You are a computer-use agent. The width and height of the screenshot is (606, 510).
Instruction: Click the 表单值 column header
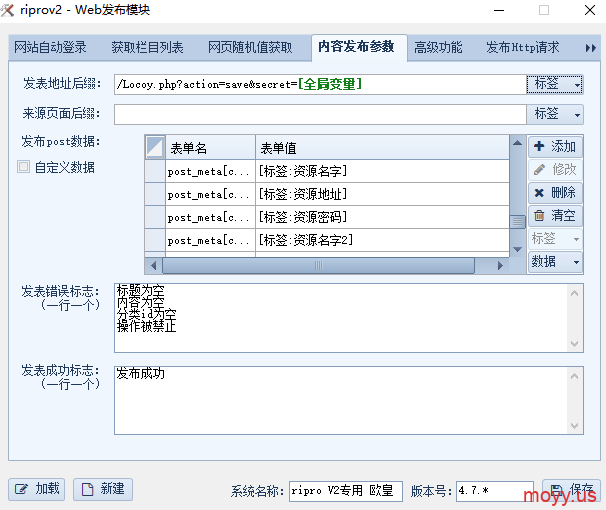click(x=382, y=147)
